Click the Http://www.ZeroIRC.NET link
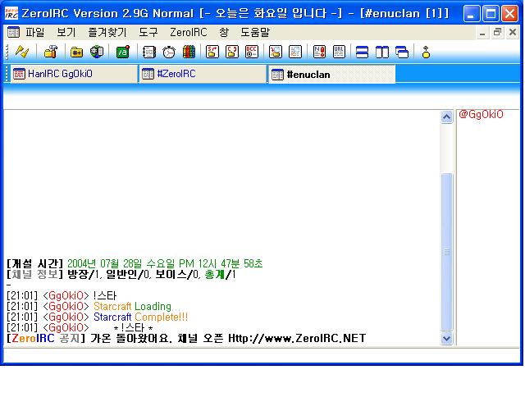This screenshot has height=420, width=525. [297, 338]
